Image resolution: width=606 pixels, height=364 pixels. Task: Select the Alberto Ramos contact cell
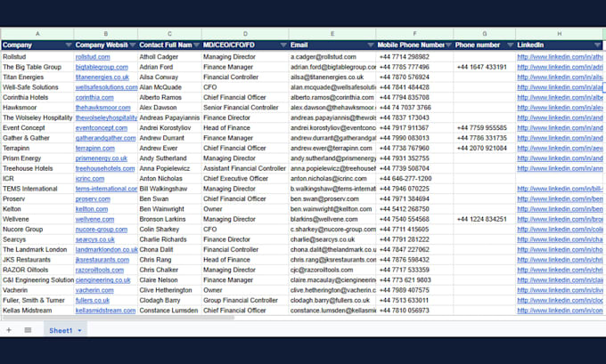coord(169,97)
